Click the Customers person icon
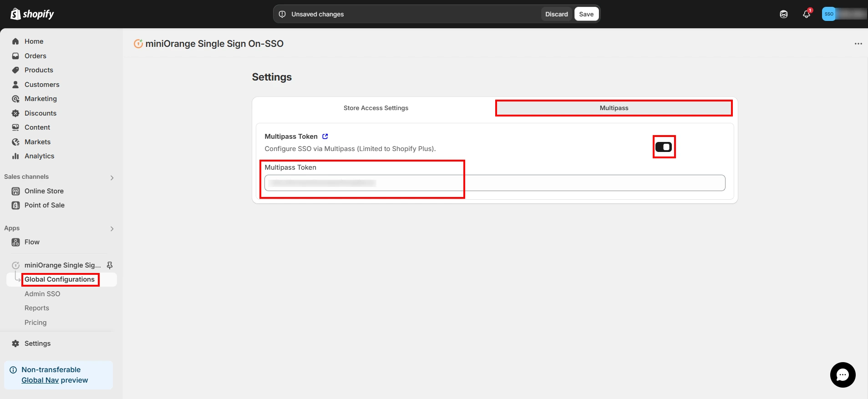This screenshot has width=868, height=399. coord(15,85)
